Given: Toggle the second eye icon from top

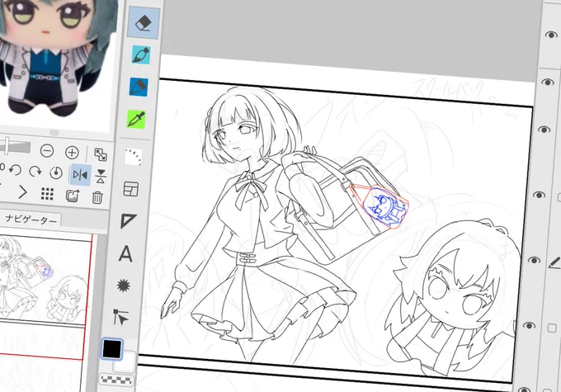Looking at the screenshot, I should tap(548, 83).
